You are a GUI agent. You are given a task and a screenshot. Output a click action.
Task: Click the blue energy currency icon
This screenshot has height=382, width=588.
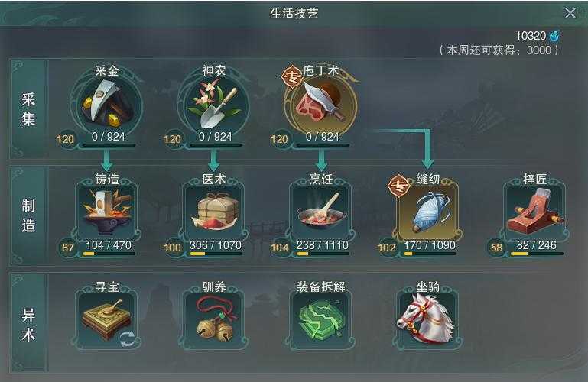554,36
